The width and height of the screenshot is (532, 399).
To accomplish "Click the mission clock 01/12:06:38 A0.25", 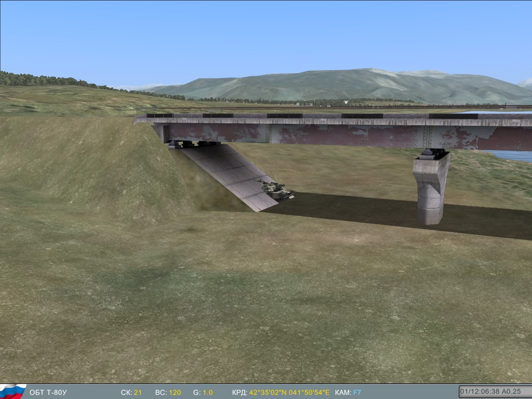I will [495, 392].
